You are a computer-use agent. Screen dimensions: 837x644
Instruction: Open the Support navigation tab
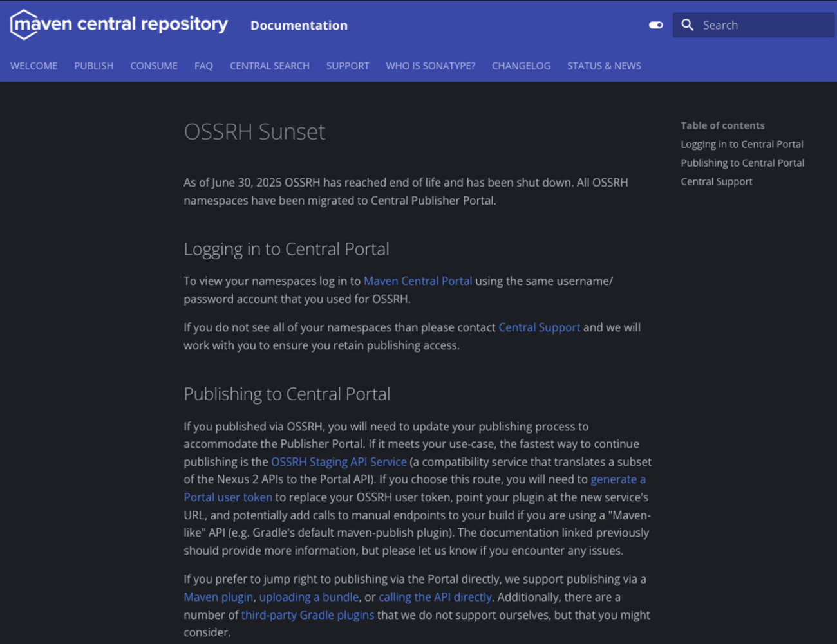(x=348, y=66)
